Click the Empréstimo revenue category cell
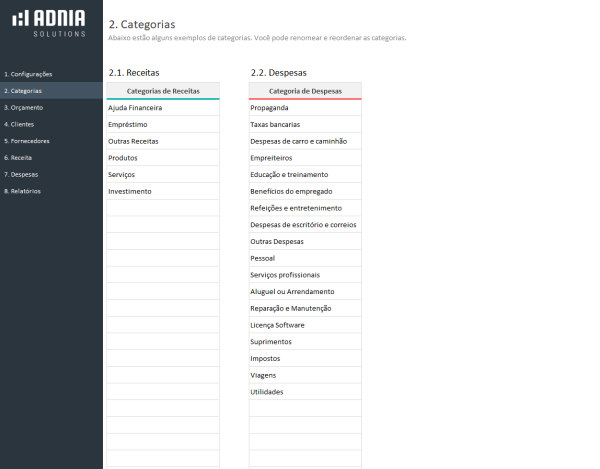The height and width of the screenshot is (469, 600). tap(163, 124)
